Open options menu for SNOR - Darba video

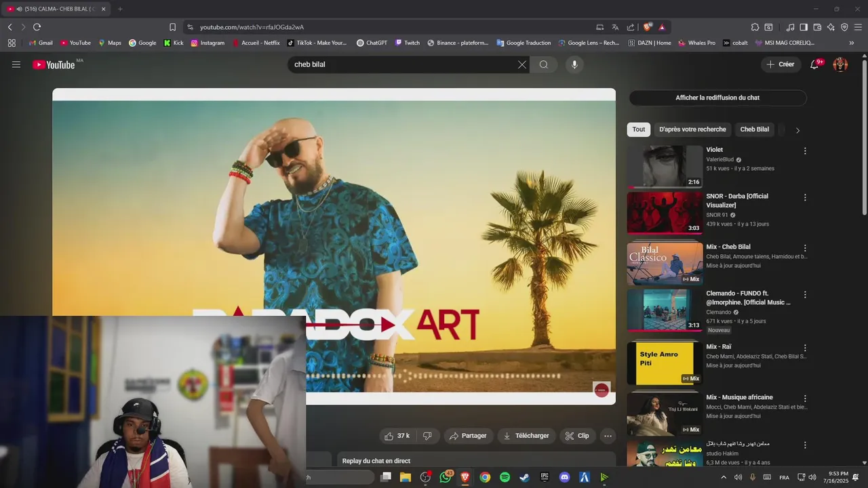(805, 197)
